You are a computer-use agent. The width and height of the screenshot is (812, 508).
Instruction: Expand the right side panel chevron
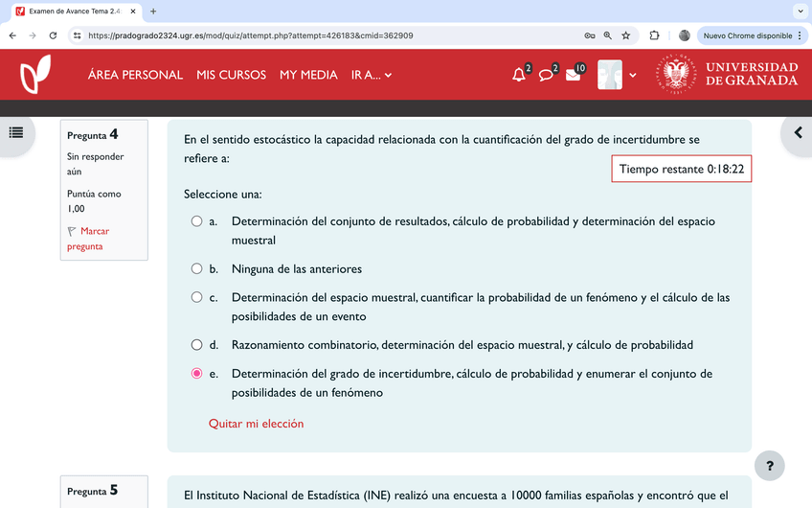click(797, 132)
